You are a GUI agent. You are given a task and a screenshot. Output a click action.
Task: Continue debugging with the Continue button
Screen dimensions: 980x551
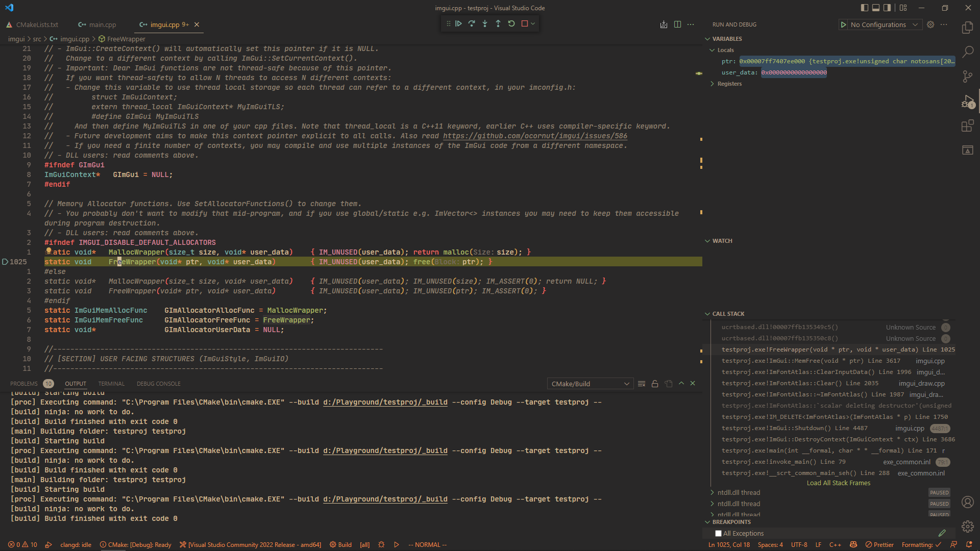pos(458,23)
